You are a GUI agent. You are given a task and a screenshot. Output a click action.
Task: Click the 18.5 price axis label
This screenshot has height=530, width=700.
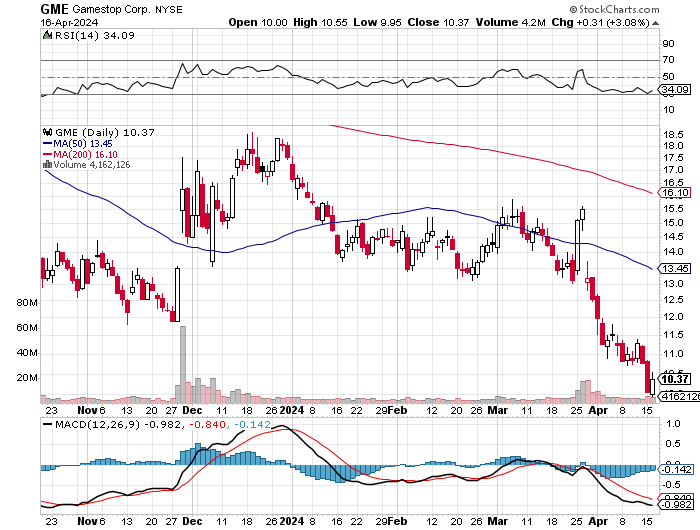(673, 134)
